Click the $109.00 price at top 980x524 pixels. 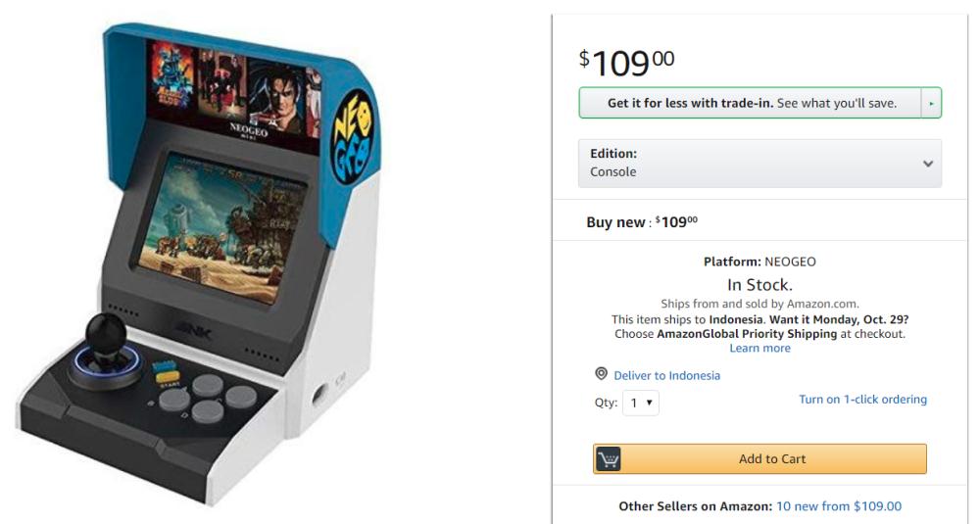(627, 63)
